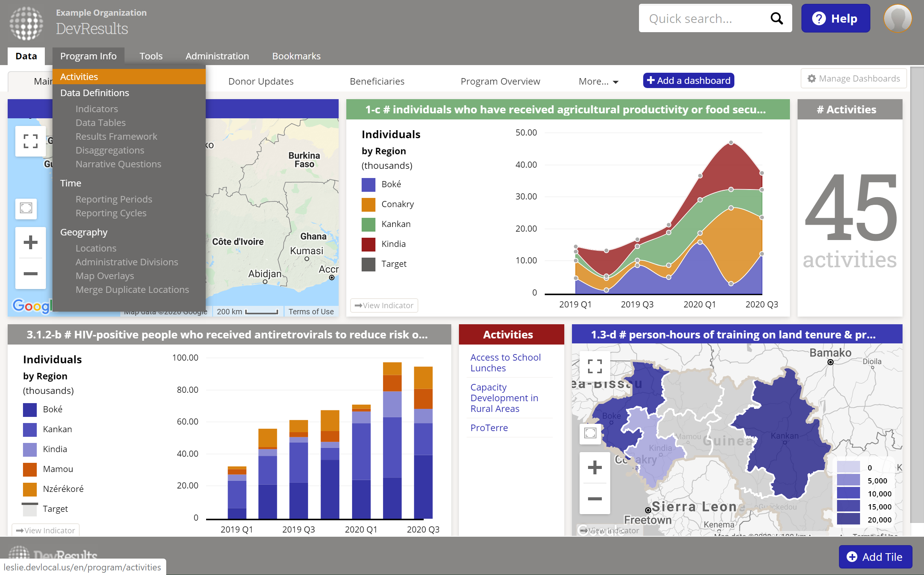The width and height of the screenshot is (924, 575).
Task: Zoom in on the Guinea training map
Action: pos(595,467)
